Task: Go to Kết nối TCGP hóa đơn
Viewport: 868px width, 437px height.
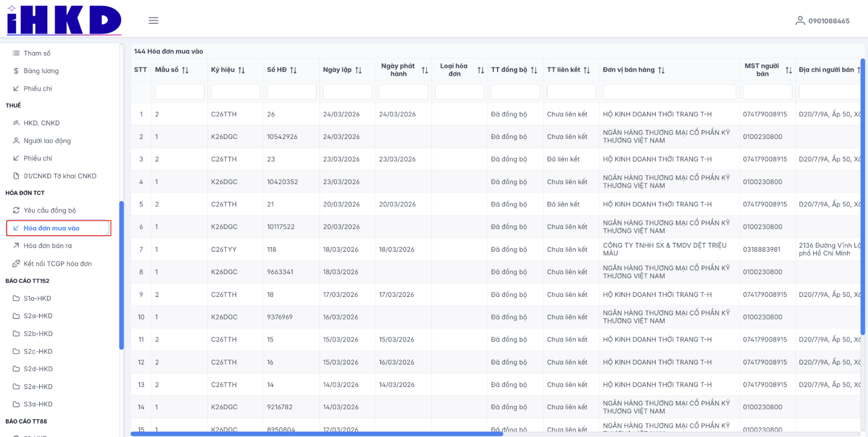Action: point(57,263)
